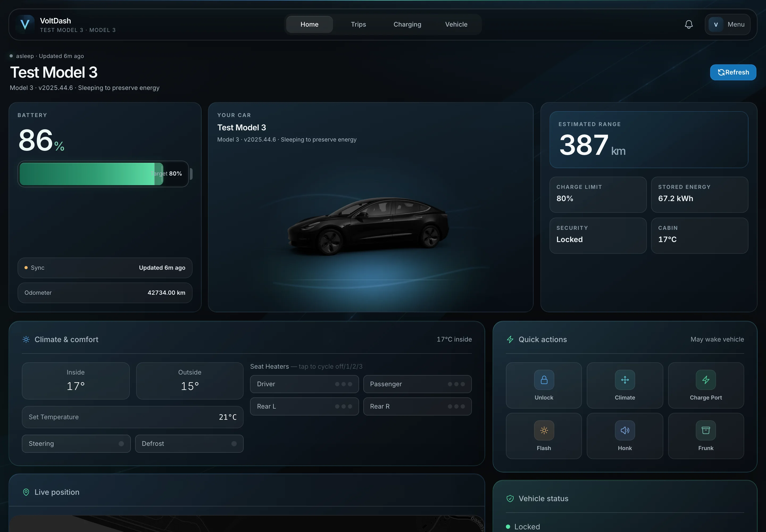Click the Live position map preview
This screenshot has width=766, height=532.
point(247,523)
